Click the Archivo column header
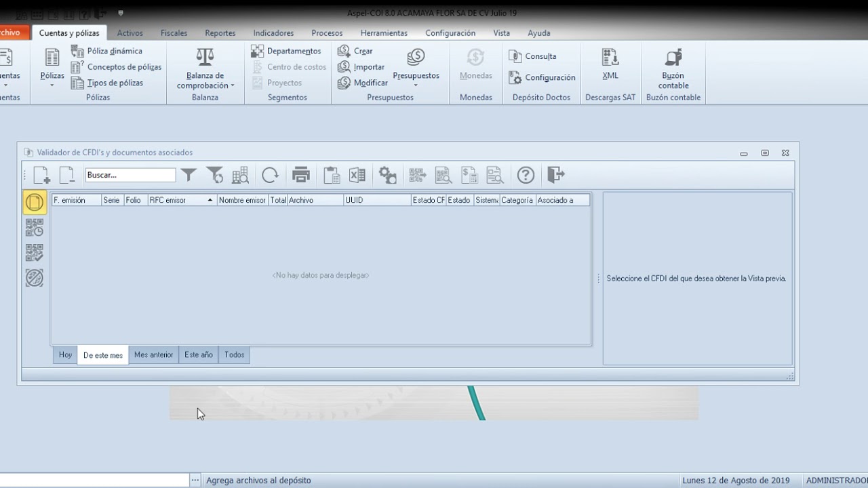868x488 pixels. [315, 200]
